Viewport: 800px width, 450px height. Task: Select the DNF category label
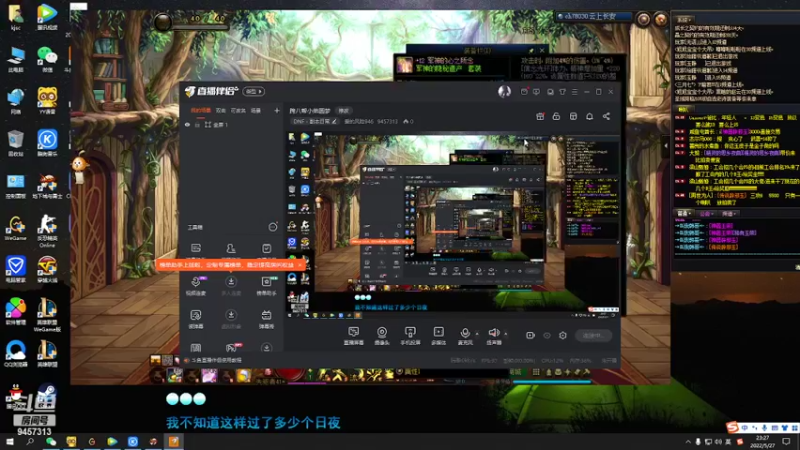pos(314,121)
